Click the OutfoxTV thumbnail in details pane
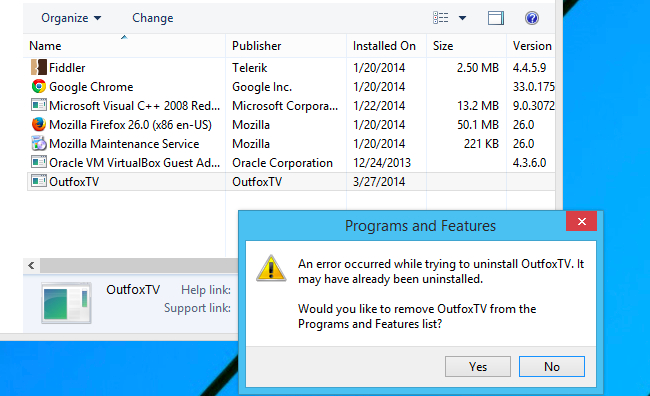Image resolution: width=650 pixels, height=396 pixels. pos(66,303)
